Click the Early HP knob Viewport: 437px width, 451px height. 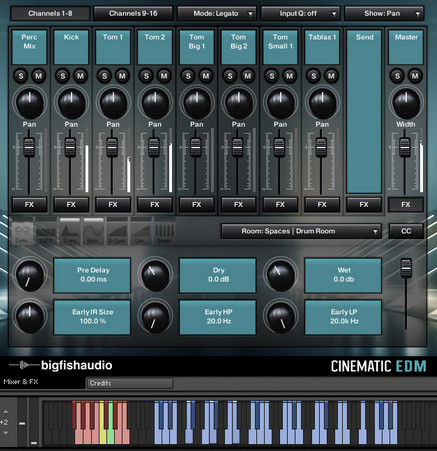coord(155,316)
